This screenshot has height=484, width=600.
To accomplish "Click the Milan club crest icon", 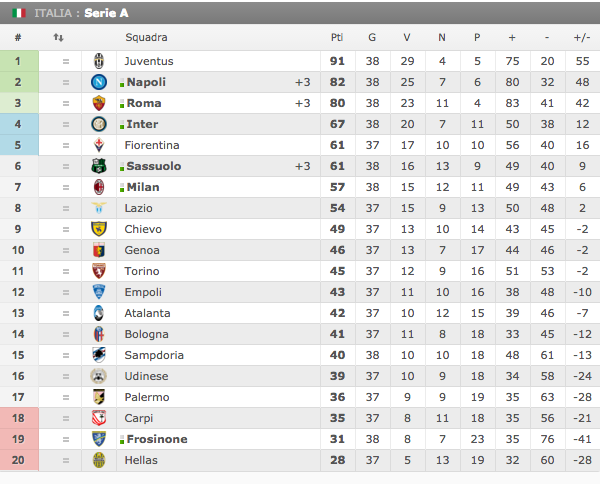I will tap(99, 187).
